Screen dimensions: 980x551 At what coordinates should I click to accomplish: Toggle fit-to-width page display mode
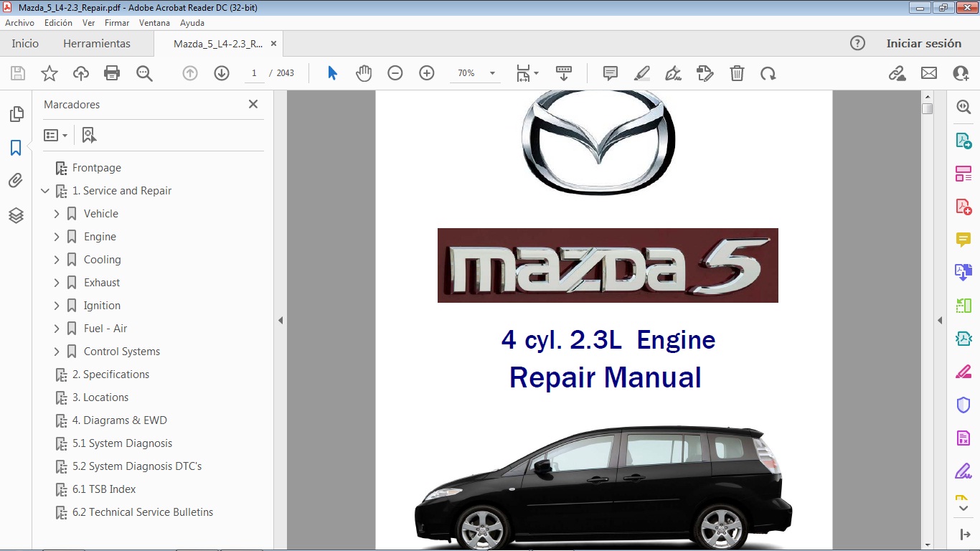pos(524,72)
